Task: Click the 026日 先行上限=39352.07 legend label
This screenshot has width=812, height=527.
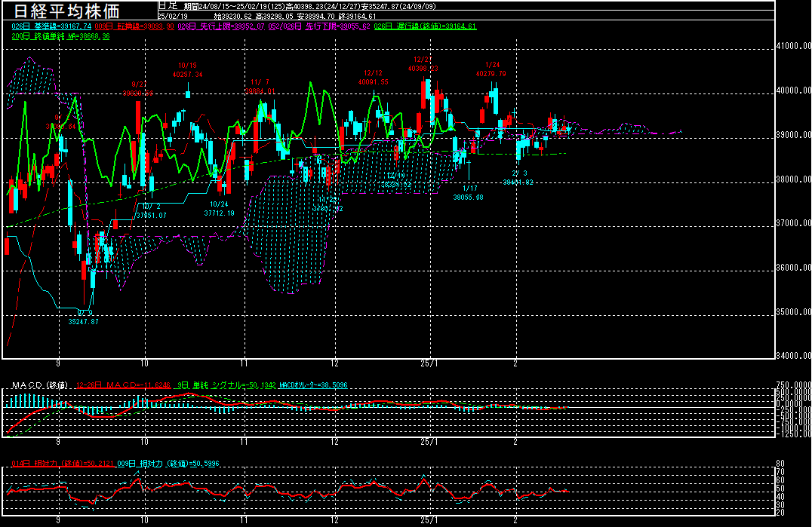Action: 221,26
